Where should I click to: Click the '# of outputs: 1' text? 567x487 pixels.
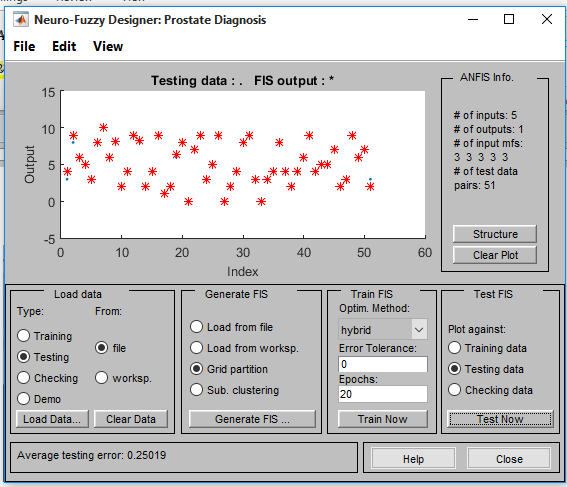[x=489, y=129]
